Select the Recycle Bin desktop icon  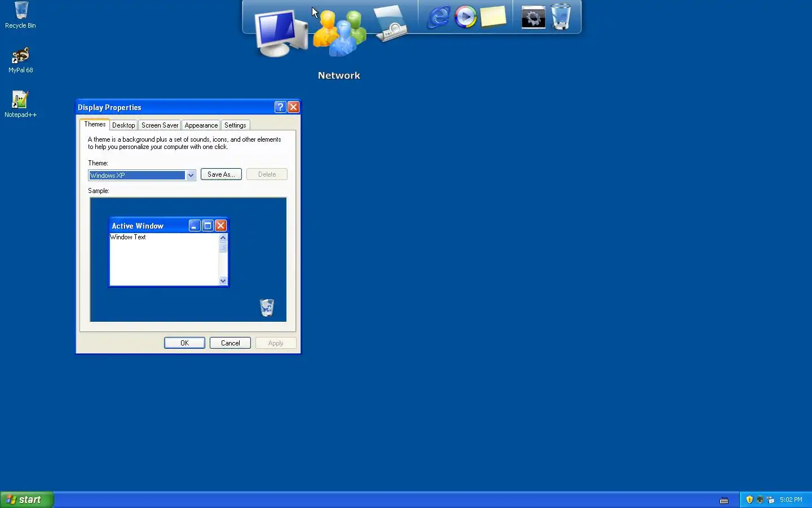pyautogui.click(x=21, y=15)
